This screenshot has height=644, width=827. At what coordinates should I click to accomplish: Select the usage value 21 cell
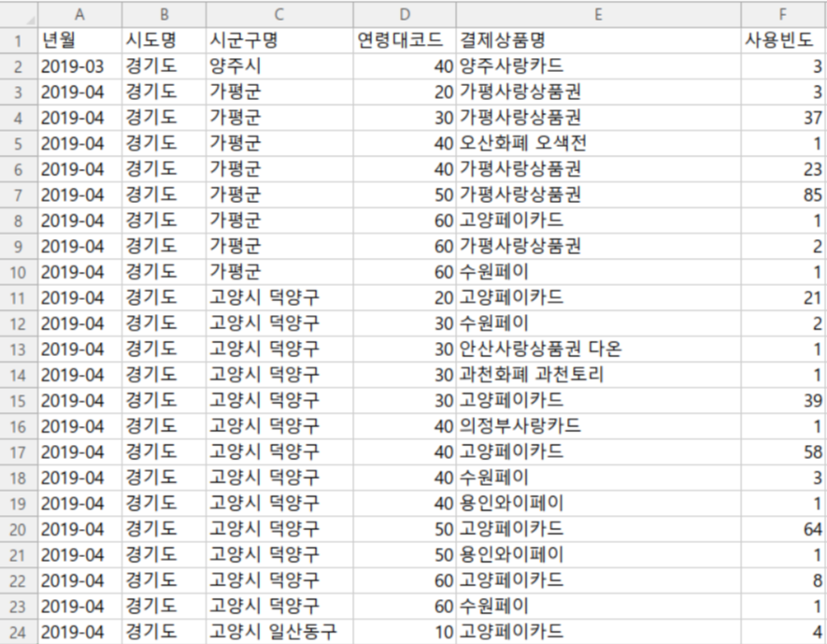click(783, 298)
